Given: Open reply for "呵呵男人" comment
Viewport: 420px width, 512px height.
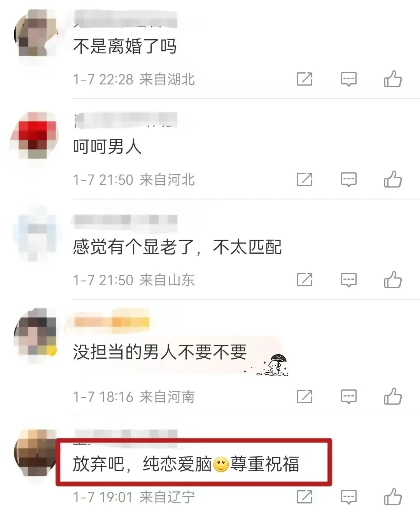Looking at the screenshot, I should tap(348, 179).
